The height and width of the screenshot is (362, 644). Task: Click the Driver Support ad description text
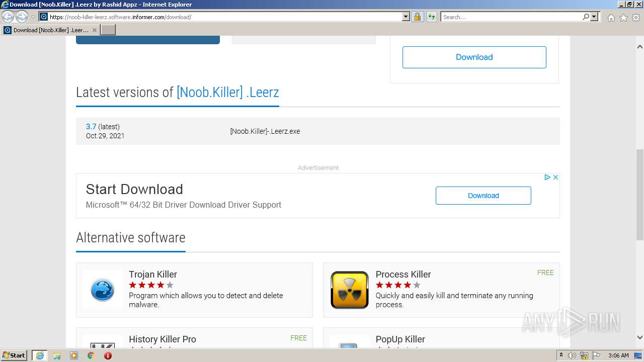(x=184, y=205)
